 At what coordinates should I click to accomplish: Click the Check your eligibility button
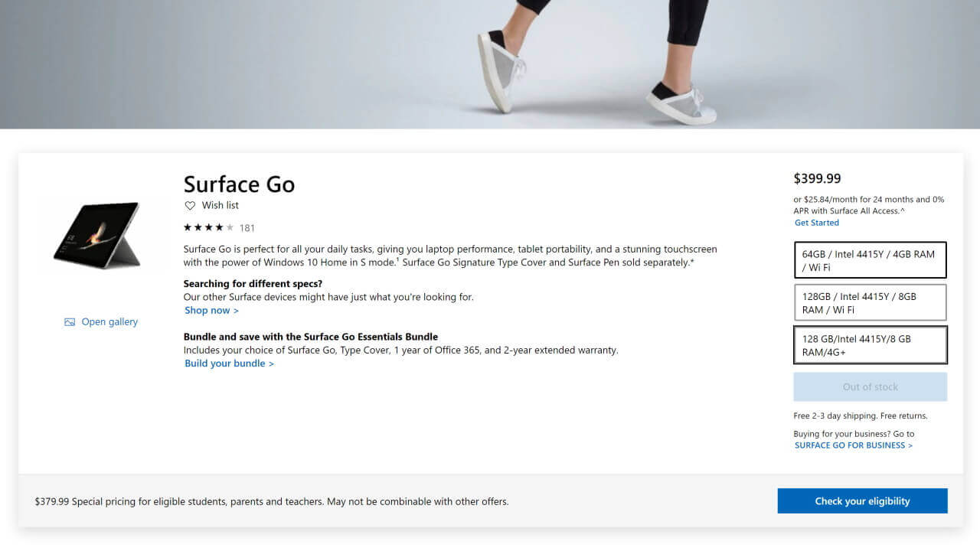point(862,501)
